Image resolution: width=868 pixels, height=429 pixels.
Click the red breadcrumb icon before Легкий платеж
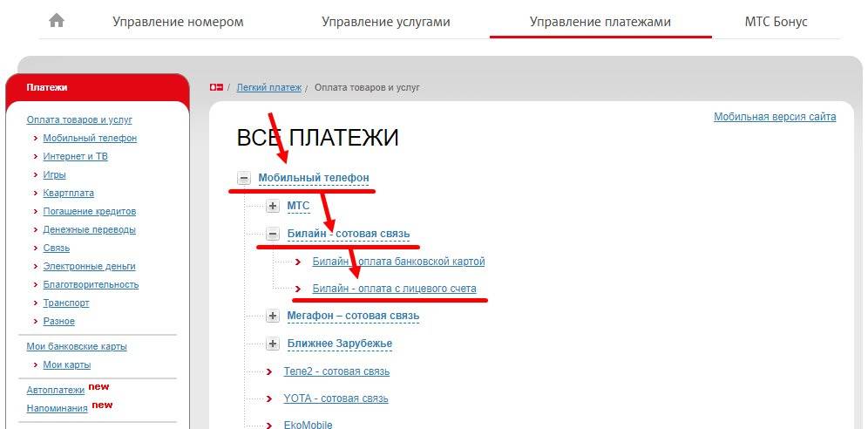coord(216,87)
